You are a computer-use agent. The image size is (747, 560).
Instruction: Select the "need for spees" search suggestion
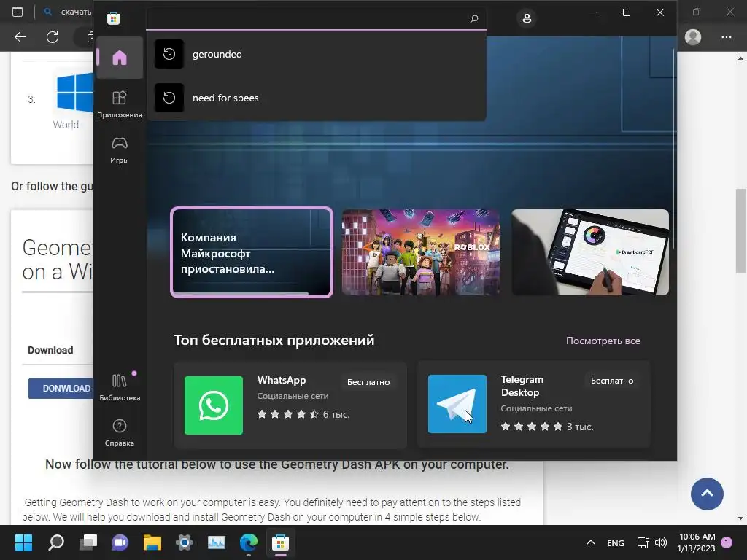coord(317,98)
